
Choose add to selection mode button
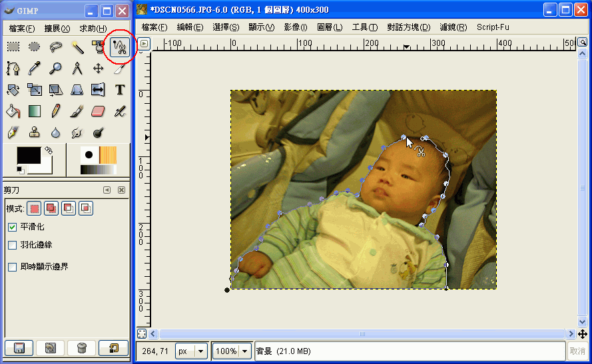[51, 208]
